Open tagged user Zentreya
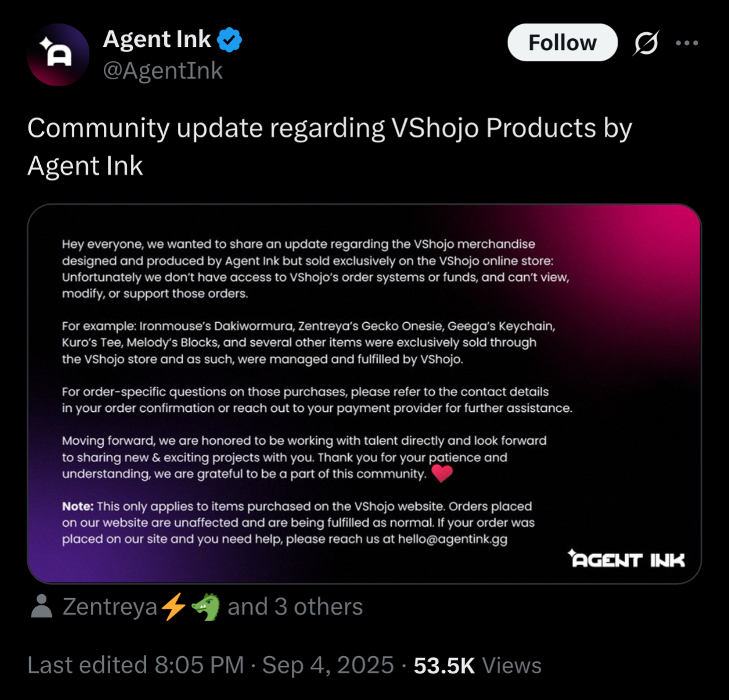 tap(109, 607)
